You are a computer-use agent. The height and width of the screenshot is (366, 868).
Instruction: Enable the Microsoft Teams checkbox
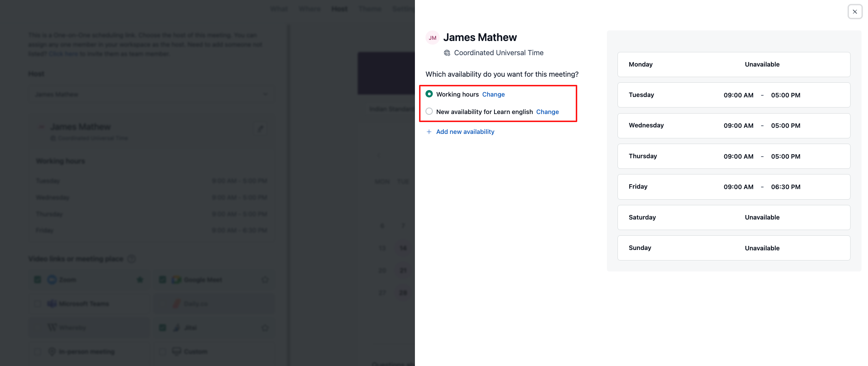tap(38, 304)
